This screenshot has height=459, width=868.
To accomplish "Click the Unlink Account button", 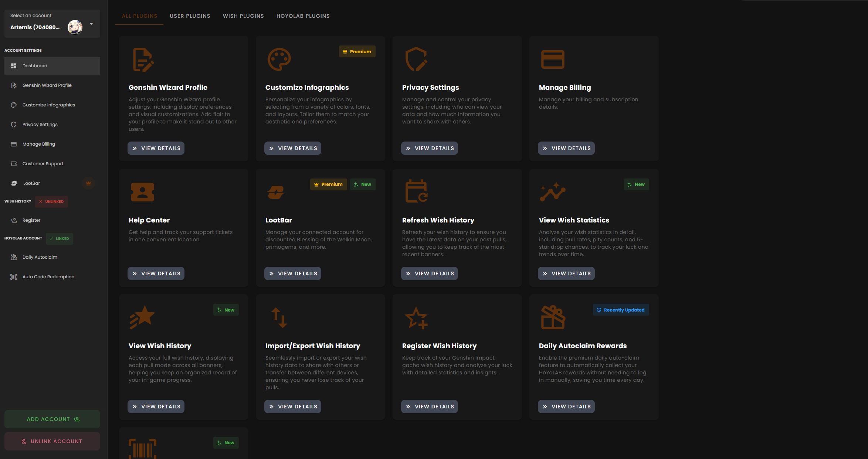I will pos(52,441).
